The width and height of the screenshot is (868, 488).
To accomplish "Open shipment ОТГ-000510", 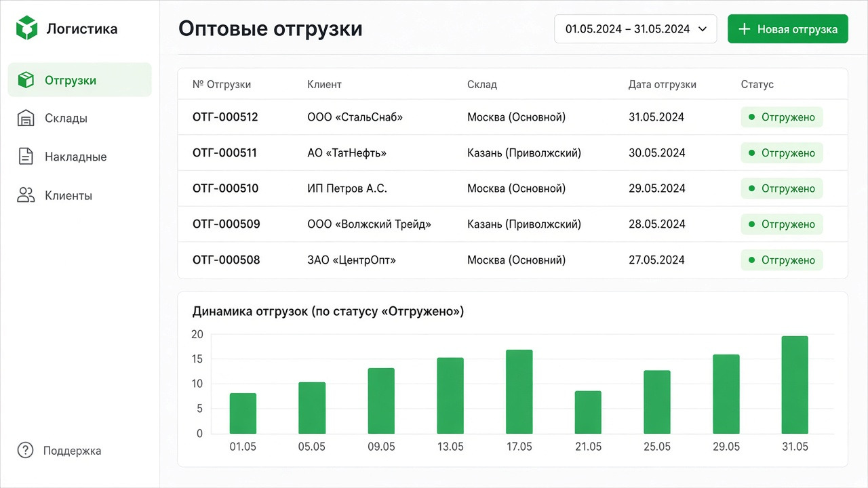I will pyautogui.click(x=225, y=188).
